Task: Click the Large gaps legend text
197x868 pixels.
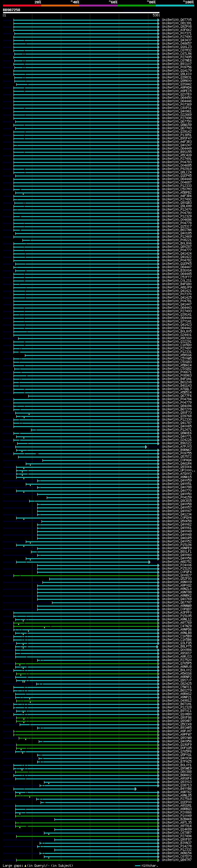Action: click(x=38, y=865)
